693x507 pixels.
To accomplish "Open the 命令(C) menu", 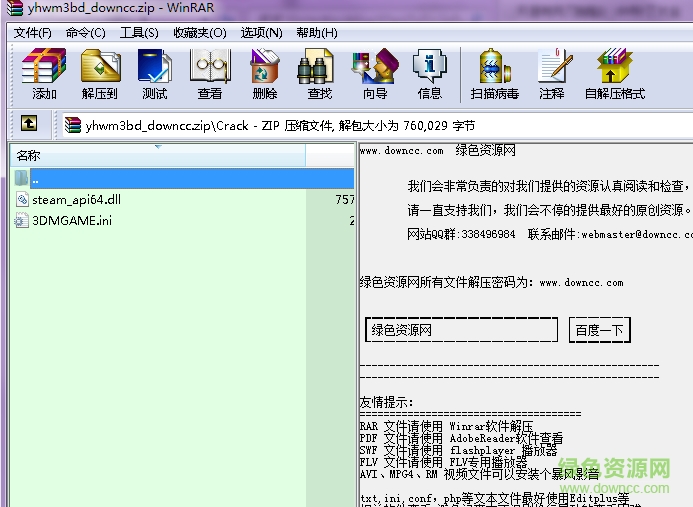I will coord(86,33).
